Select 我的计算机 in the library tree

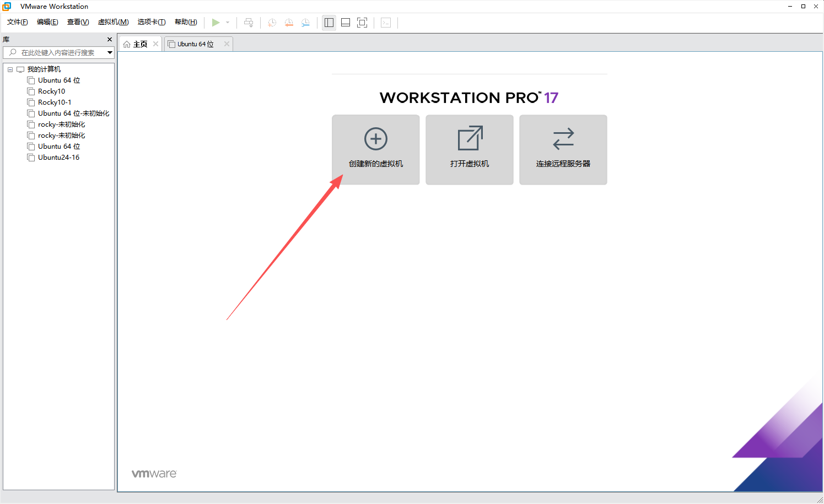[x=44, y=69]
